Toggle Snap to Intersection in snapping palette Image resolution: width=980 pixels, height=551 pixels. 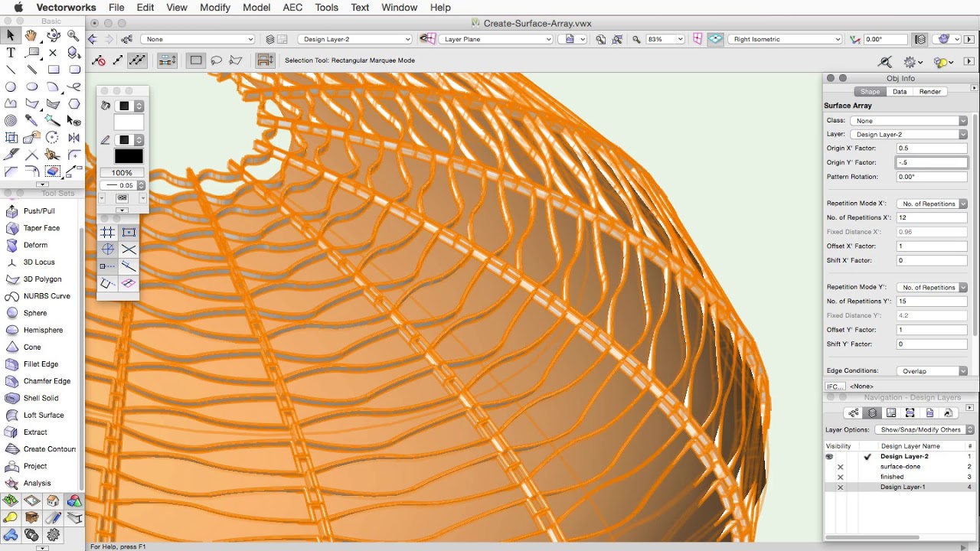129,249
